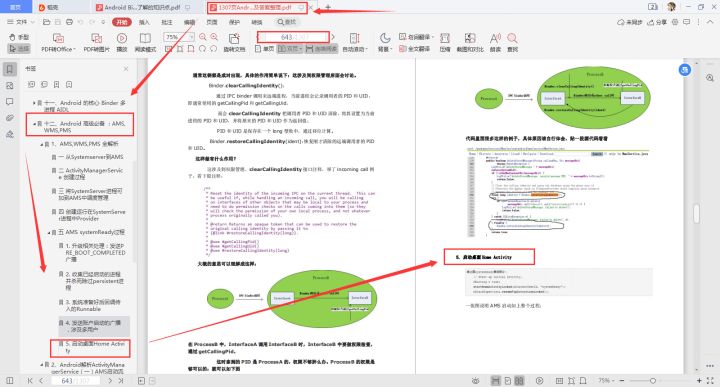Screen dimensions: 720x387
Task: Collapse bookmark 五 AMS systemReady过程
Action: point(49,233)
